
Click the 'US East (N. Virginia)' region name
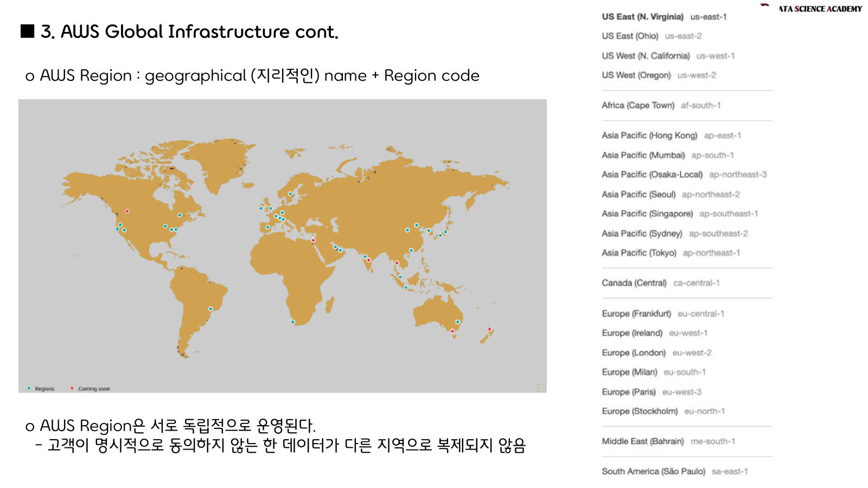[642, 17]
